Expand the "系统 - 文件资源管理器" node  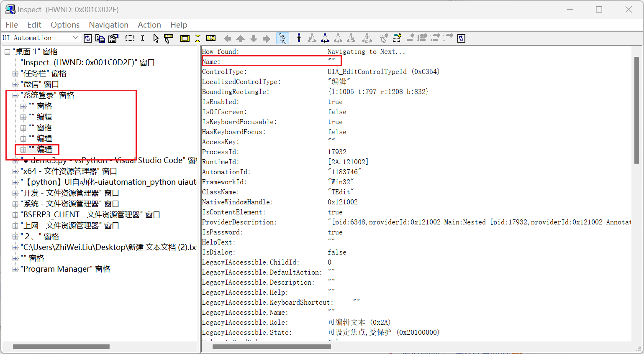[x=15, y=204]
